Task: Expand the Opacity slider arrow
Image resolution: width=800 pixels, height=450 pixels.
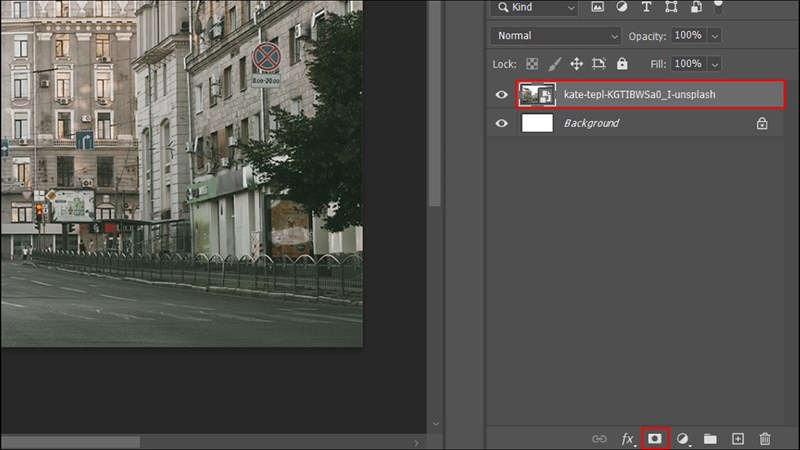Action: [x=715, y=36]
